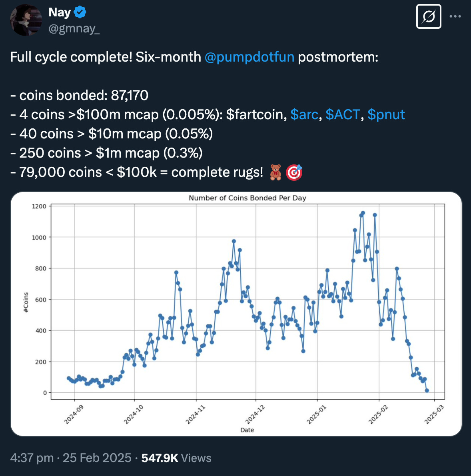This screenshot has height=476, width=471.
Task: Open the Grok explain icon button
Action: click(x=428, y=17)
